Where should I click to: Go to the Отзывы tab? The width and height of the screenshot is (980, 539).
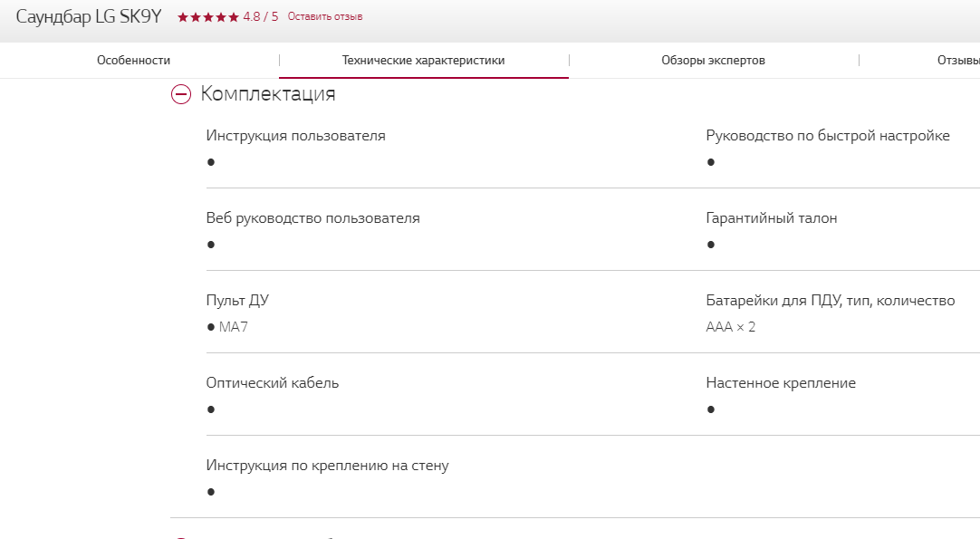pyautogui.click(x=958, y=61)
